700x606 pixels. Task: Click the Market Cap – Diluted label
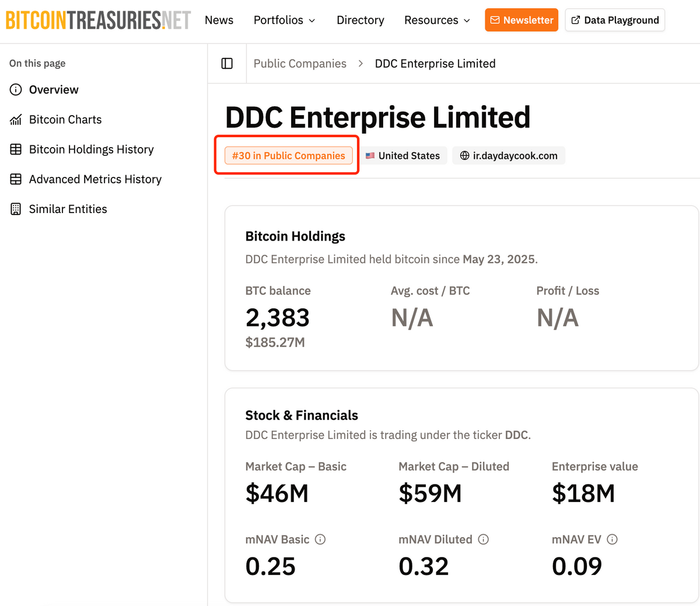[x=454, y=466]
